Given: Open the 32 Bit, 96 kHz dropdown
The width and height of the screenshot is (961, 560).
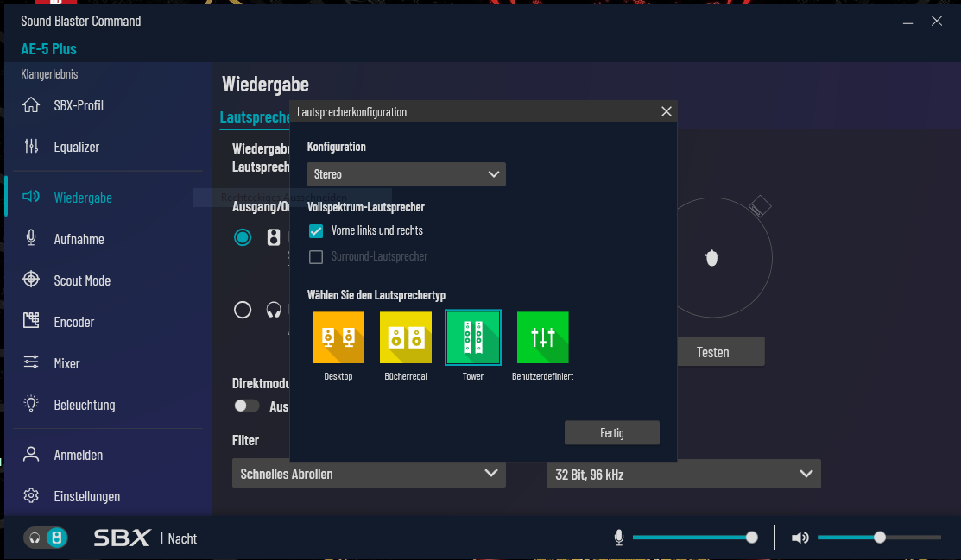Looking at the screenshot, I should click(x=684, y=475).
